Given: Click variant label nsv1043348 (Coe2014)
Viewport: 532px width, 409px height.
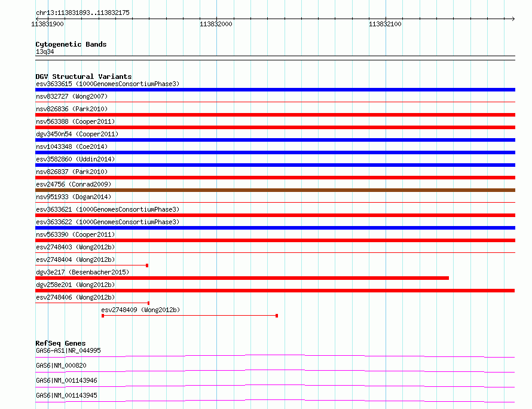Looking at the screenshot, I should 72,146.
